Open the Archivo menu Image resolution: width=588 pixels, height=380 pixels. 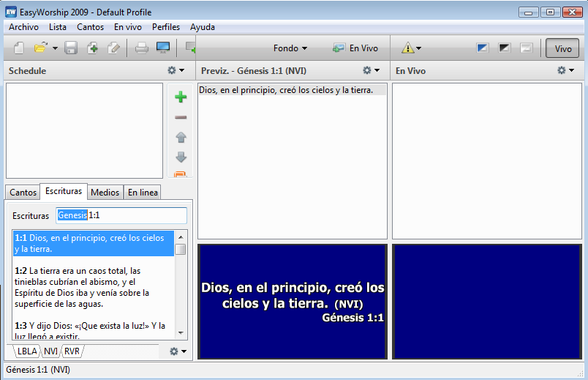pyautogui.click(x=23, y=27)
